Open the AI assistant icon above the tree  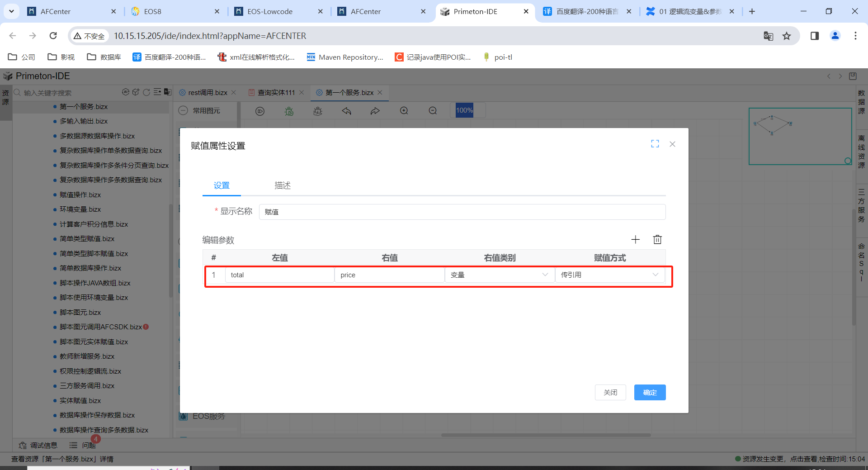tap(126, 92)
